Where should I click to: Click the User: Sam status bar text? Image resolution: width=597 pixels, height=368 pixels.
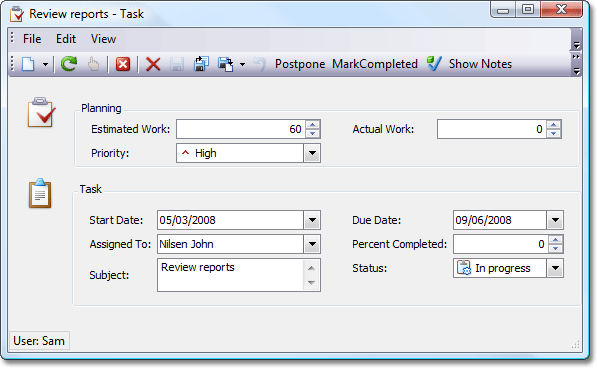coord(39,341)
